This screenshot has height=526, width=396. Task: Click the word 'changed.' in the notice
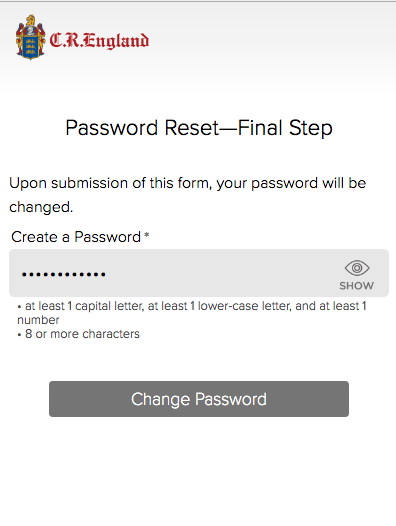(x=41, y=207)
